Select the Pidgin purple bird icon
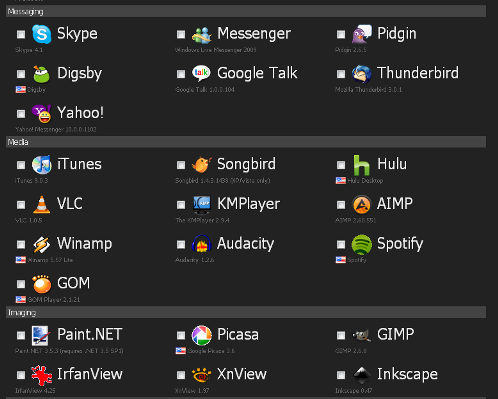Image resolution: width=498 pixels, height=399 pixels. [362, 34]
